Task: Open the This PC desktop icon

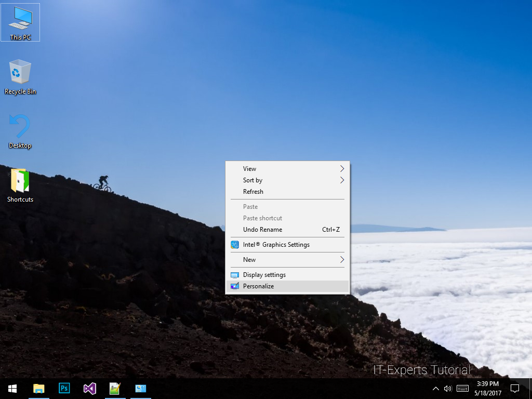Action: (21, 22)
